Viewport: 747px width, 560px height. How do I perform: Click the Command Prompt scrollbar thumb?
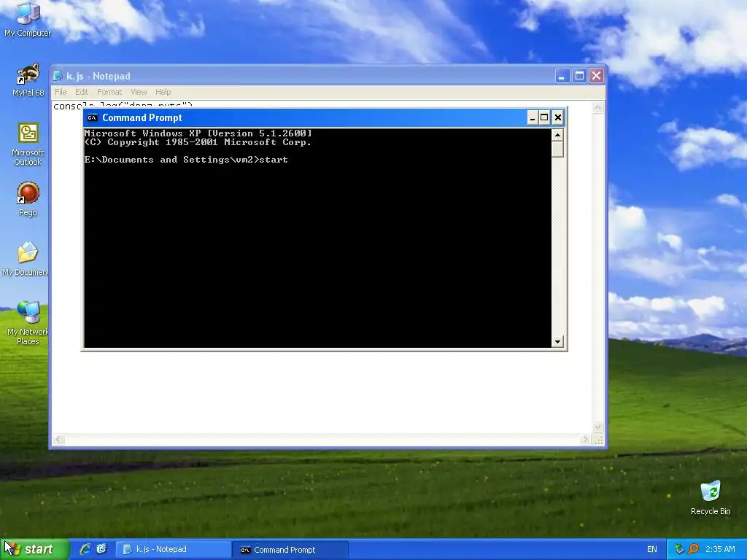[557, 149]
